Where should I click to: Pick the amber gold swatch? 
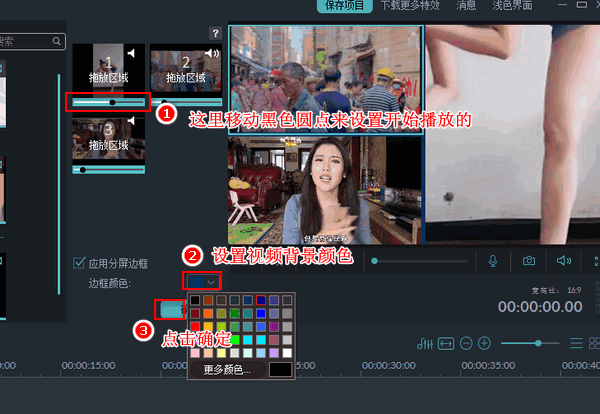[x=208, y=327]
